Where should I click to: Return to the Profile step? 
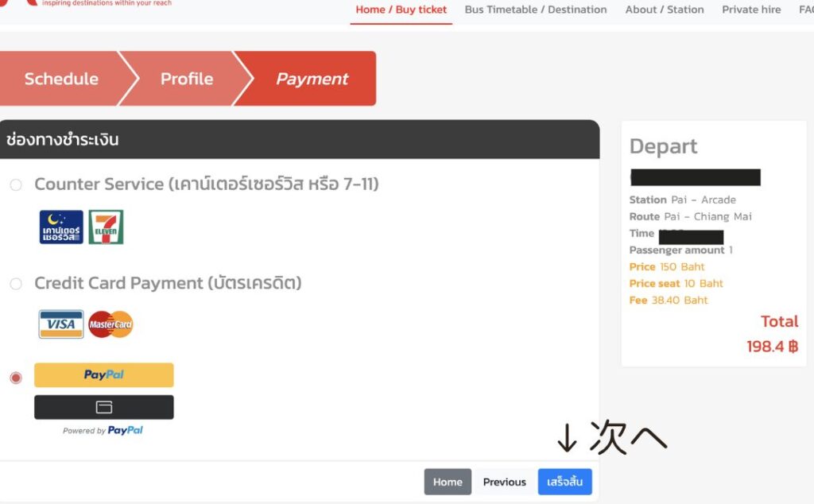coord(187,79)
